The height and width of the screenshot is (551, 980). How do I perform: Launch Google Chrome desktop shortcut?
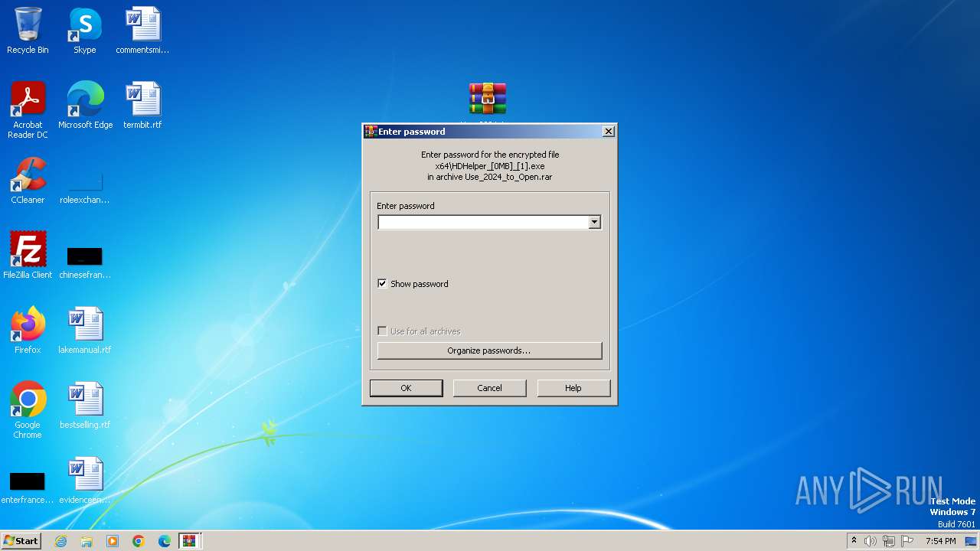tap(28, 409)
